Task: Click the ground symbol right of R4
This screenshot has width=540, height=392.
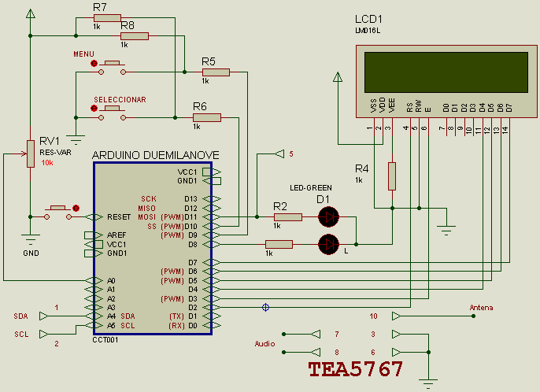Action: [x=446, y=231]
